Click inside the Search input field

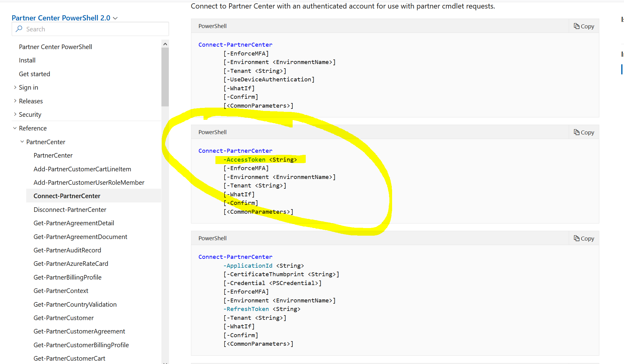[x=92, y=29]
